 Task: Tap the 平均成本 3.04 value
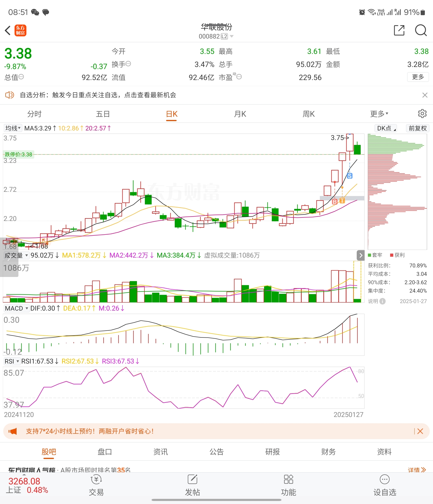click(422, 274)
